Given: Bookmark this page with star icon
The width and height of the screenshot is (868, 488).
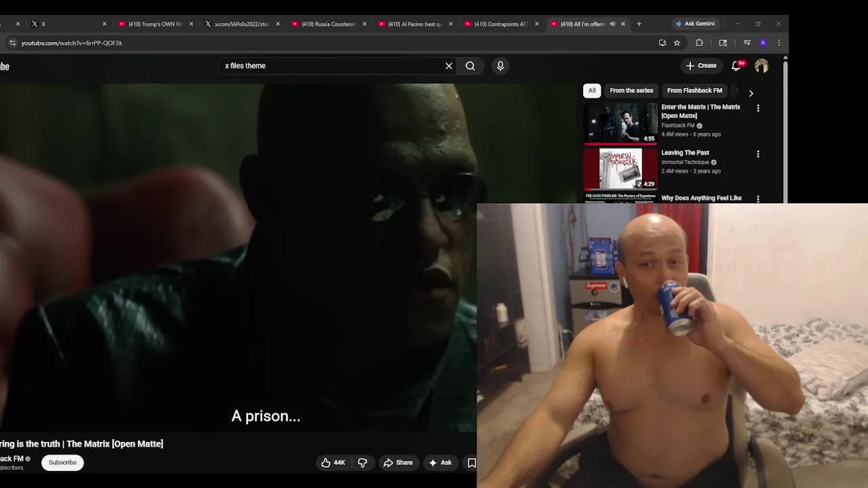Looking at the screenshot, I should click(677, 43).
